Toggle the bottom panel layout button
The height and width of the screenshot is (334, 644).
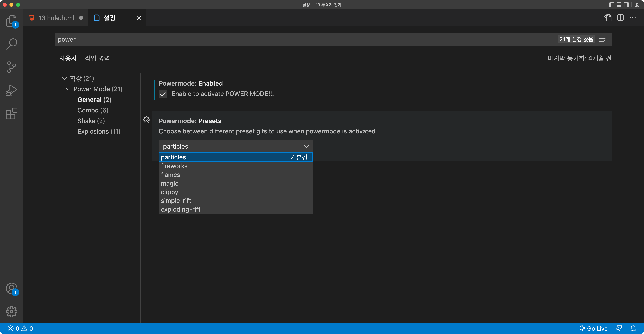click(619, 5)
